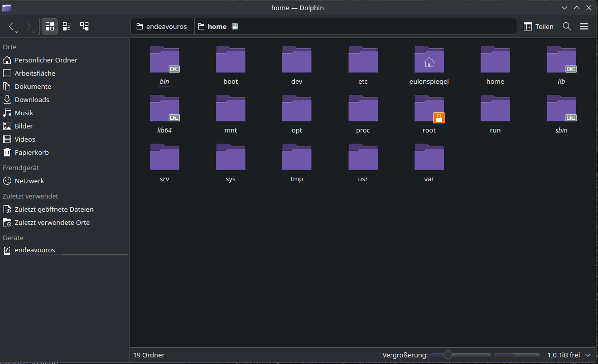Expand the free space dropdown arrow
Viewport: 598px width, 364px height.
[x=588, y=355]
